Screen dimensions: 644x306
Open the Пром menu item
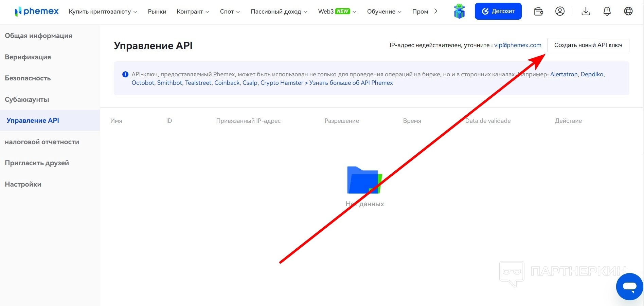420,12
